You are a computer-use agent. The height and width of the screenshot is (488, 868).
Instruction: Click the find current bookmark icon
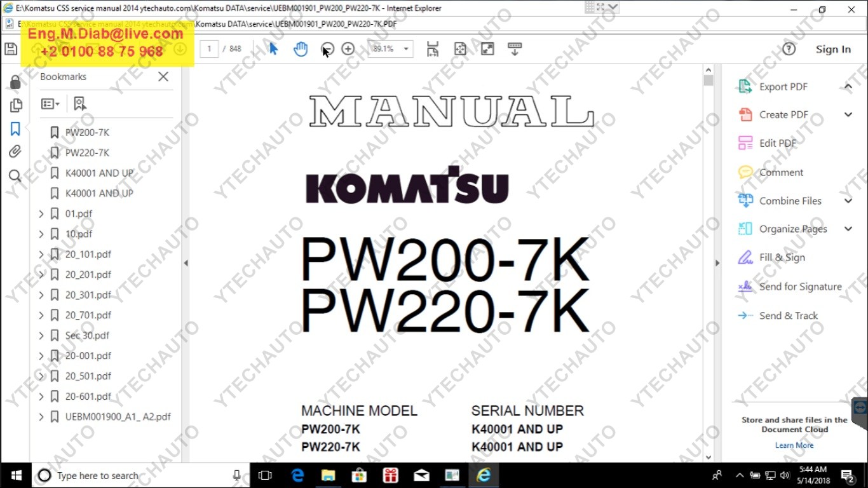click(79, 104)
